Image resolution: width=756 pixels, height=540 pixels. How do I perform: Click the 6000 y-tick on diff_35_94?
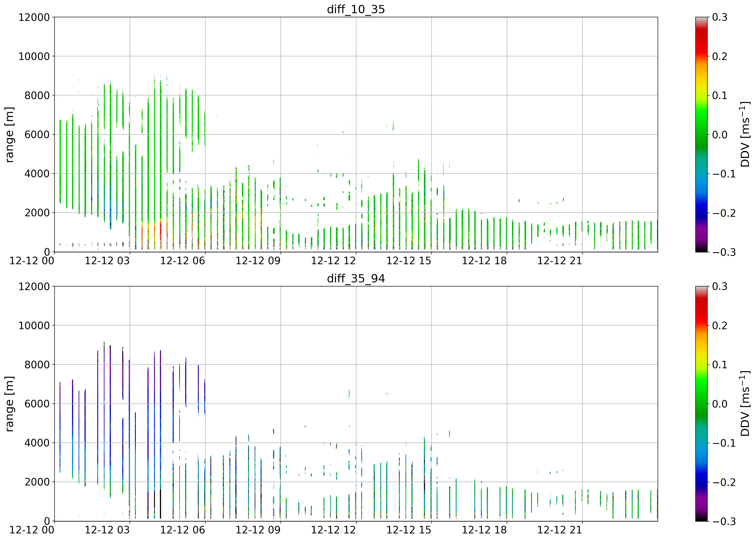(x=37, y=404)
